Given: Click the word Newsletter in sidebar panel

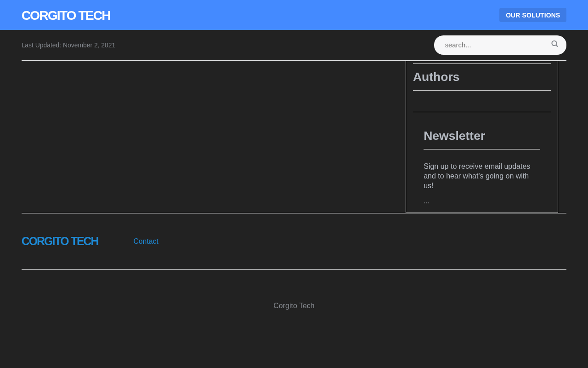Looking at the screenshot, I should [x=454, y=136].
